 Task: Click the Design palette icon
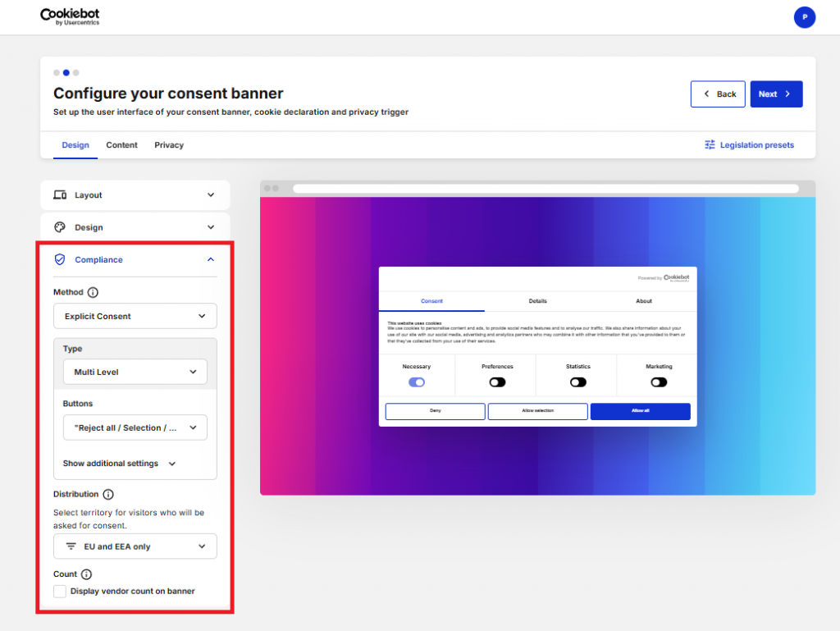click(x=59, y=227)
